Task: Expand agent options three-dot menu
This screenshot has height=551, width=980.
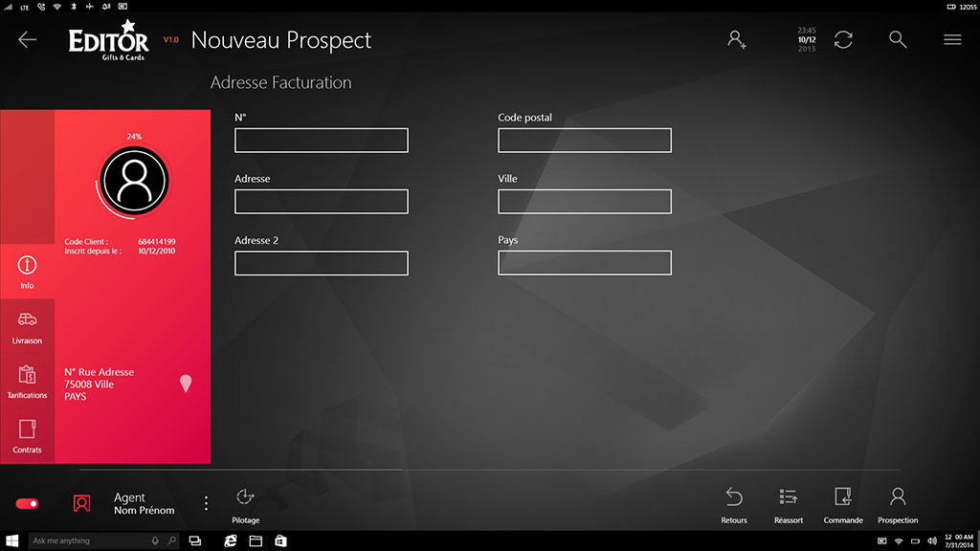Action: pyautogui.click(x=206, y=503)
